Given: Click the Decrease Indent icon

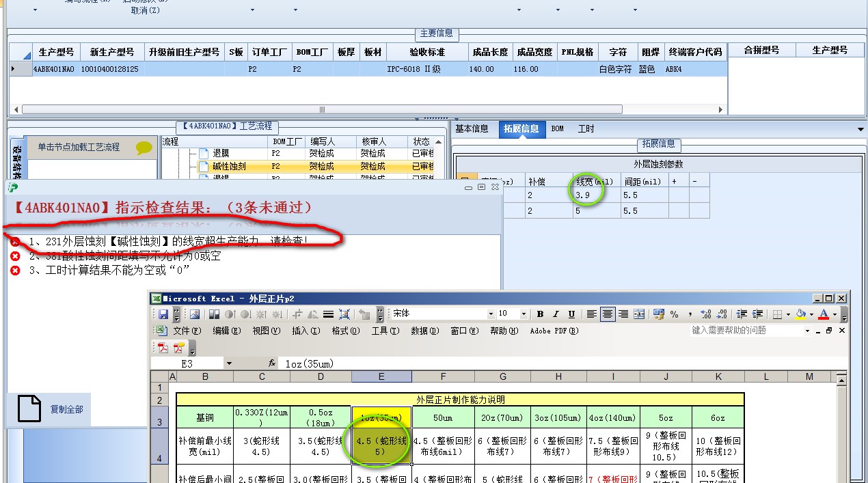Looking at the screenshot, I should pyautogui.click(x=742, y=314).
